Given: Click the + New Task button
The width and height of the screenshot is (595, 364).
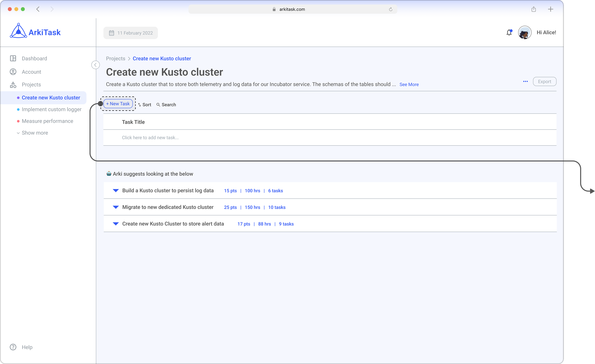Looking at the screenshot, I should pos(118,104).
